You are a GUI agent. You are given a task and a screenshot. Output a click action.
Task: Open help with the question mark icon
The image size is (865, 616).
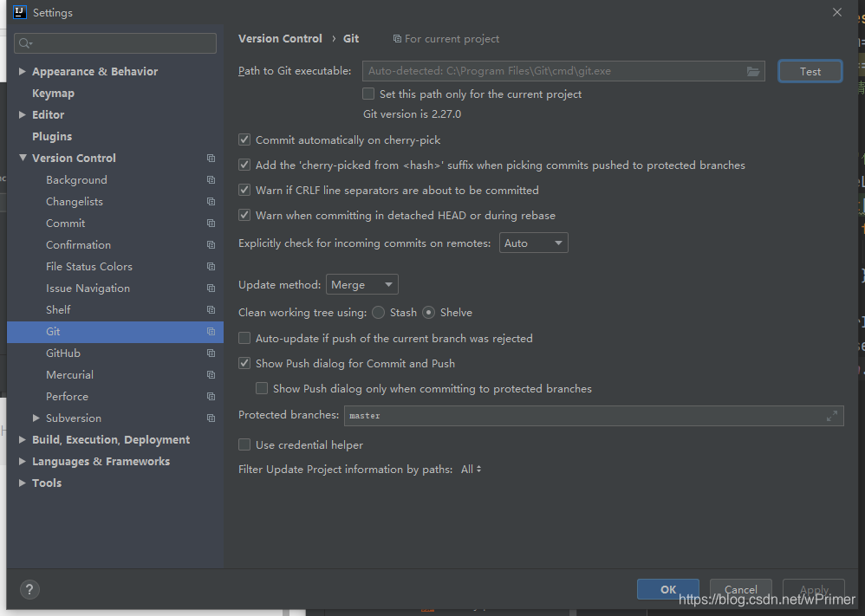point(29,589)
